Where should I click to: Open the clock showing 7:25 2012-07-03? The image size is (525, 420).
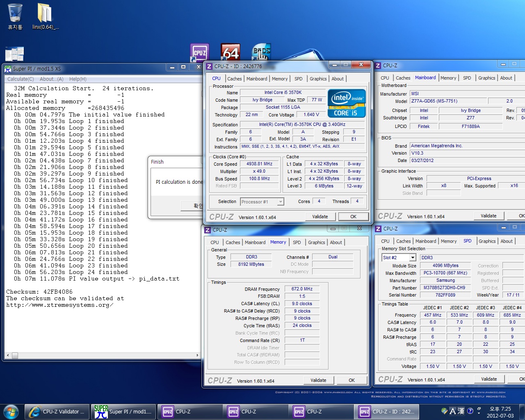coord(500,412)
